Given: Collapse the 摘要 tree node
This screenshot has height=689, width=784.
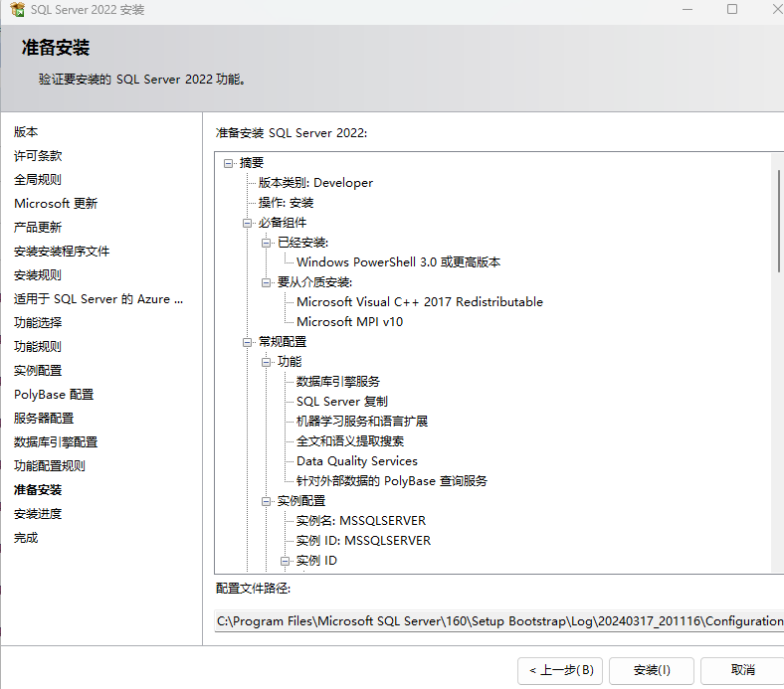Looking at the screenshot, I should pyautogui.click(x=229, y=163).
